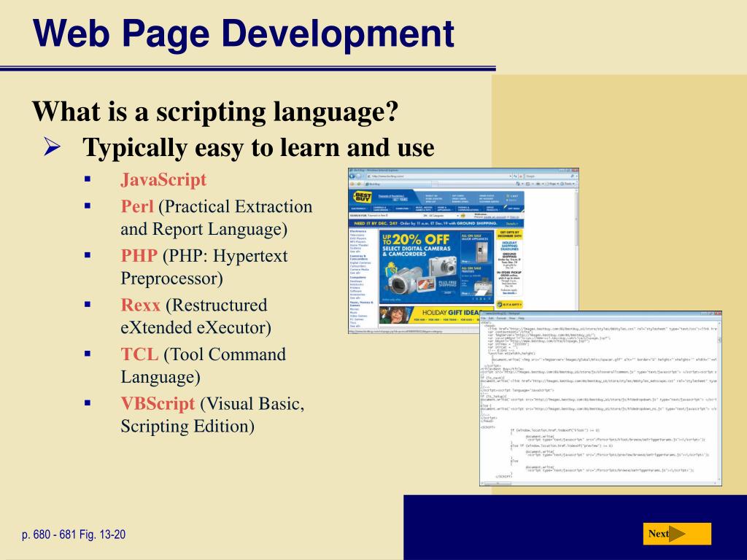This screenshot has height=560, width=747.
Task: Click the red word TCL
Action: point(139,354)
